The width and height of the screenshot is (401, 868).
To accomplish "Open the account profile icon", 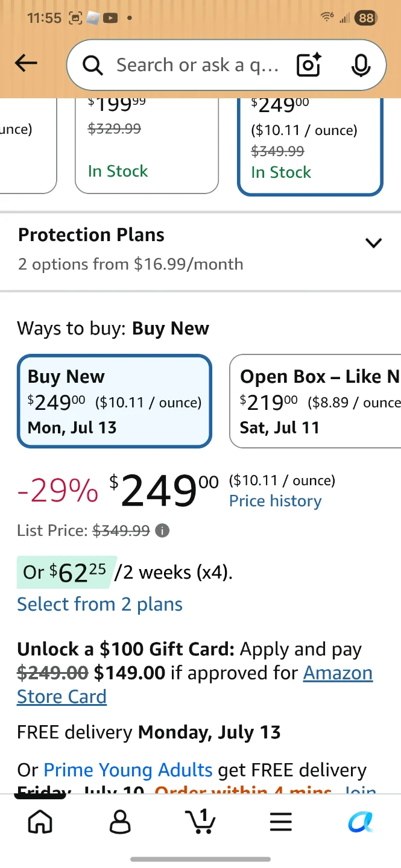I will (120, 821).
